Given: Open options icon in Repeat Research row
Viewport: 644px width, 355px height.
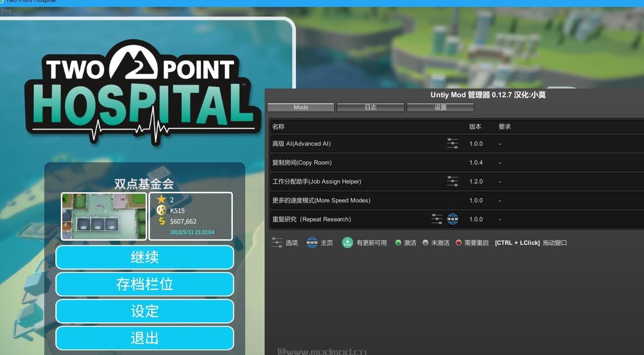Looking at the screenshot, I should pyautogui.click(x=437, y=219).
